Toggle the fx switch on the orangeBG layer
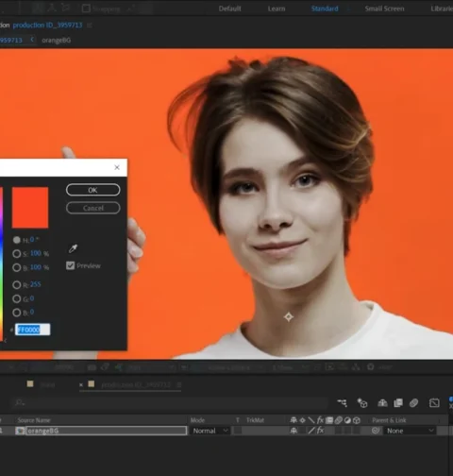 (x=320, y=431)
